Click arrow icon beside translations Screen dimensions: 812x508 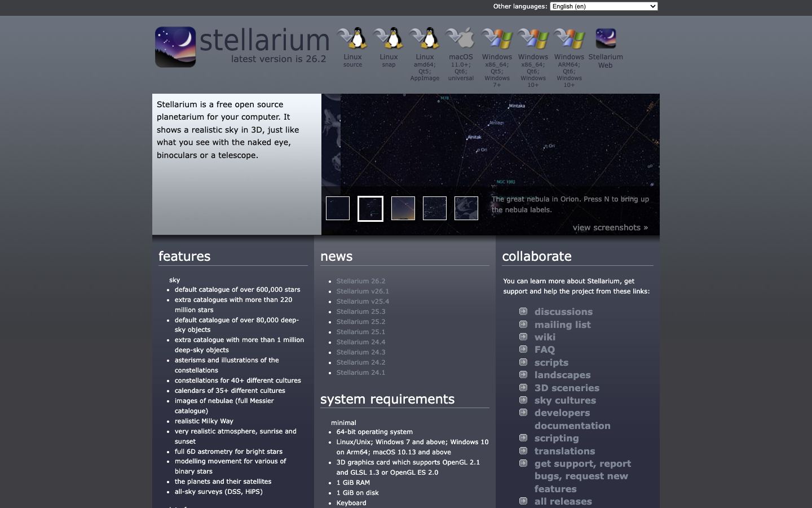tap(523, 450)
